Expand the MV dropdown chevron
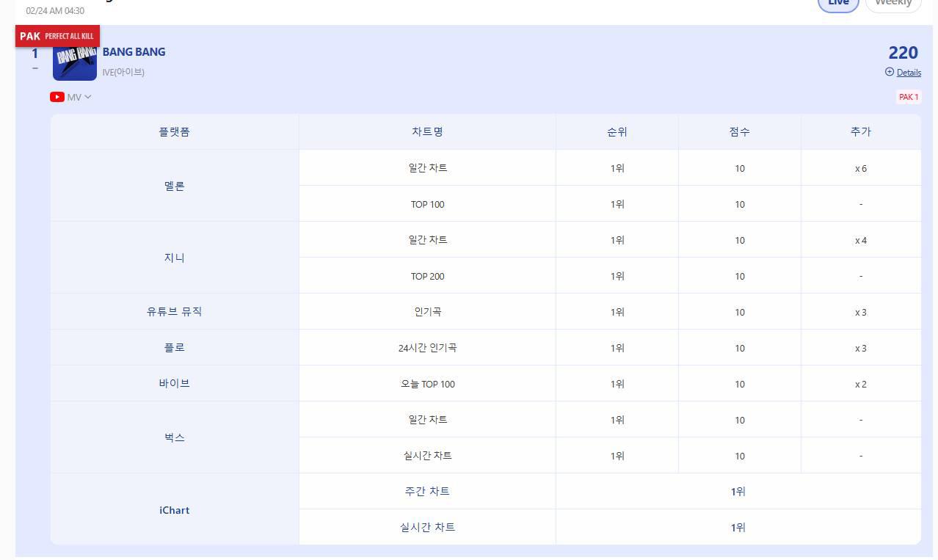The height and width of the screenshot is (560, 938). coord(88,97)
